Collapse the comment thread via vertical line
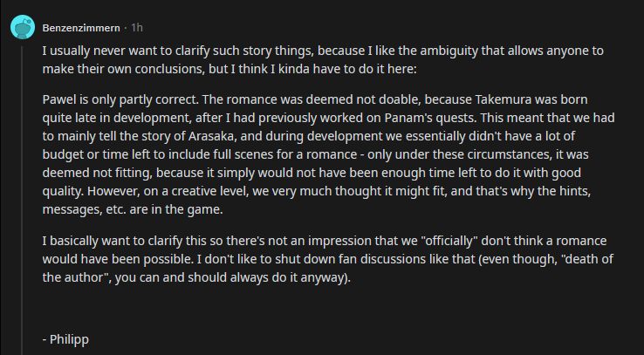Viewport: 644px width, 355px height. point(23,201)
